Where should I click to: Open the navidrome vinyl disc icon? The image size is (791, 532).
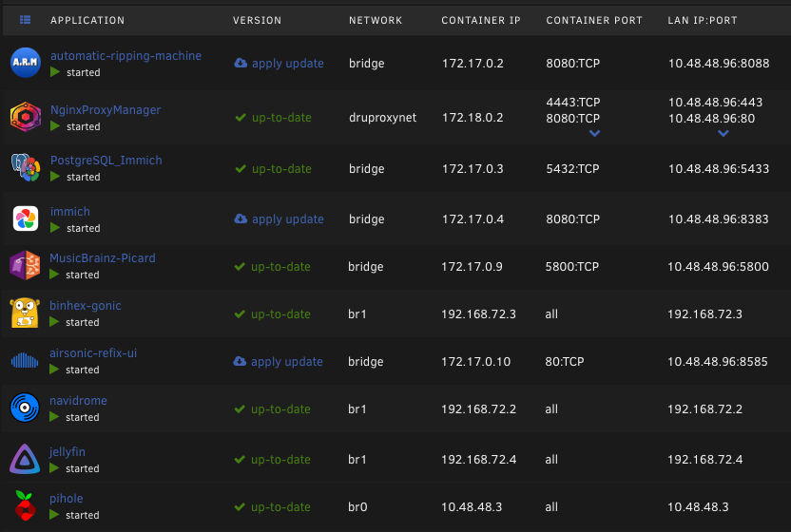coord(25,408)
